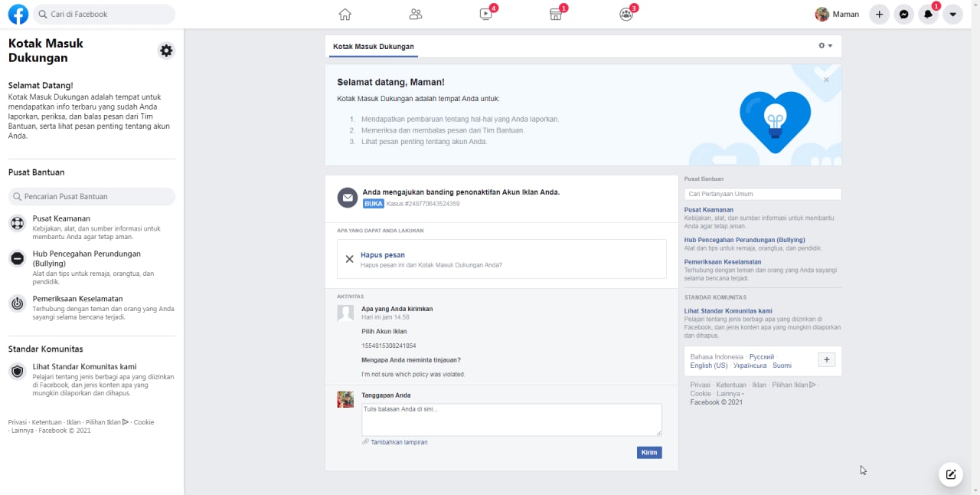Select the Kotak Masuk Dukungan tab
This screenshot has height=495, width=980.
(x=374, y=47)
